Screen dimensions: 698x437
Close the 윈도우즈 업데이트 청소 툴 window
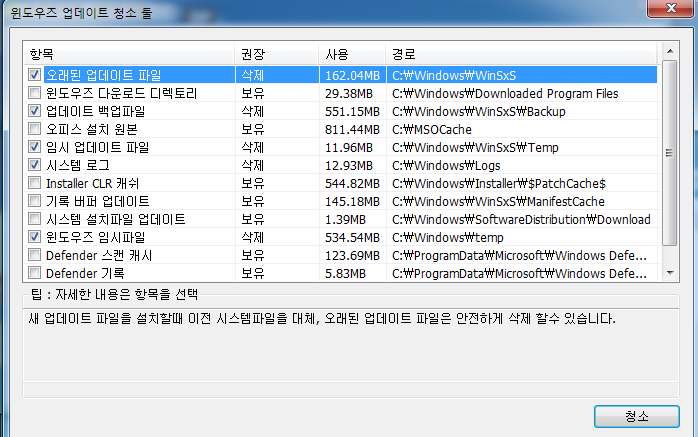tap(671, 8)
